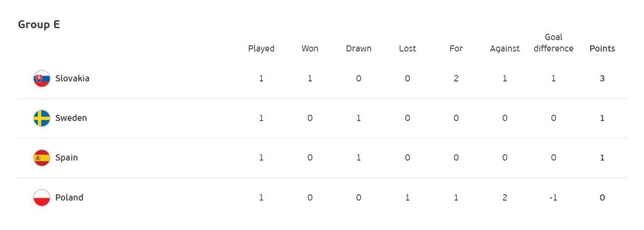Viewport: 644px width, 230px height.
Task: Click the Drawn column header
Action: coord(358,48)
